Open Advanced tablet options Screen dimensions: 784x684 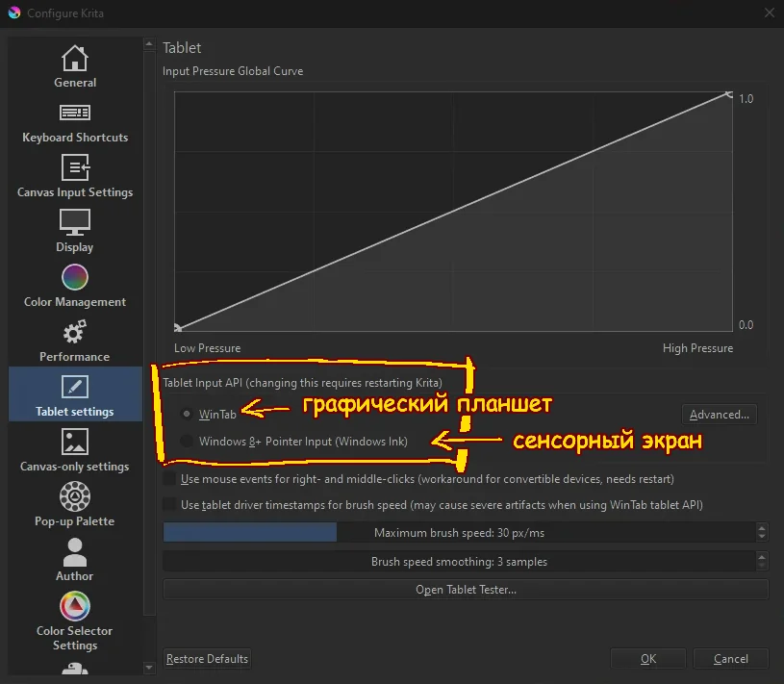719,415
